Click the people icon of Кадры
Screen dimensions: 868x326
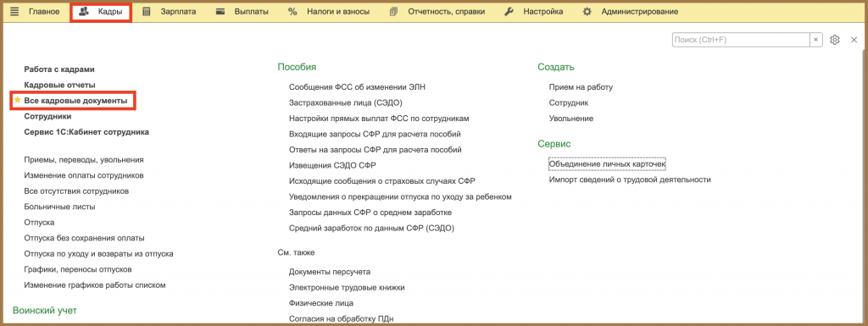(84, 12)
